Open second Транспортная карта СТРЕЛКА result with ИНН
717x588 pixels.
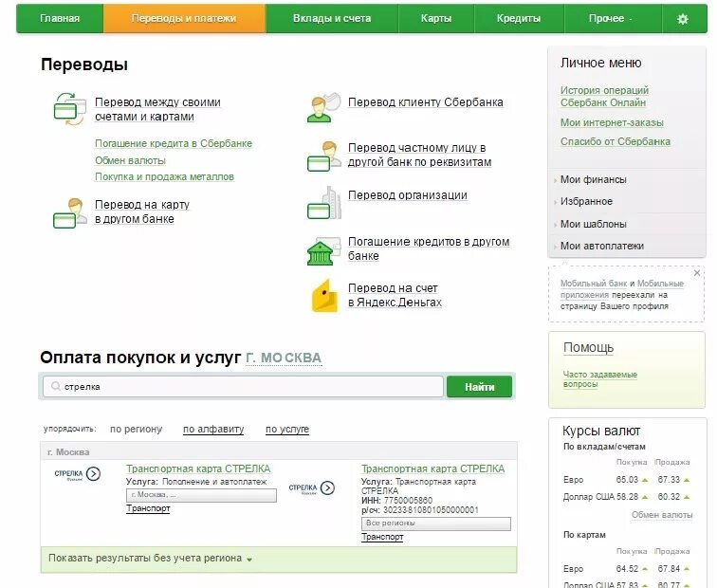tap(433, 469)
